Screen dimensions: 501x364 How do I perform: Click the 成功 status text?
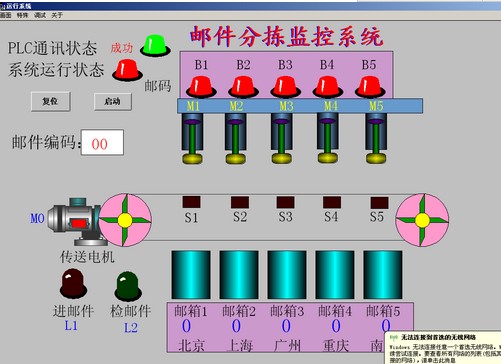coord(122,48)
